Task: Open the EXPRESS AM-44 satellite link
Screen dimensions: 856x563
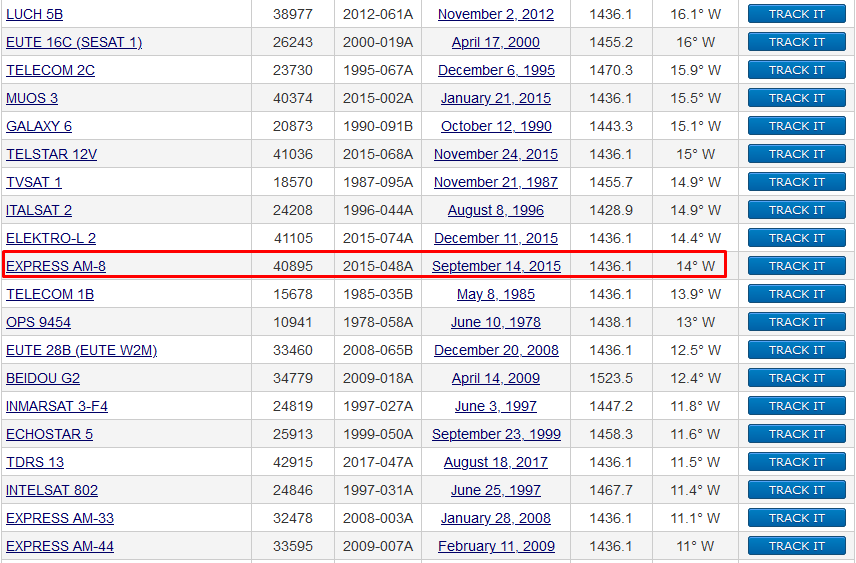Action: (60, 547)
